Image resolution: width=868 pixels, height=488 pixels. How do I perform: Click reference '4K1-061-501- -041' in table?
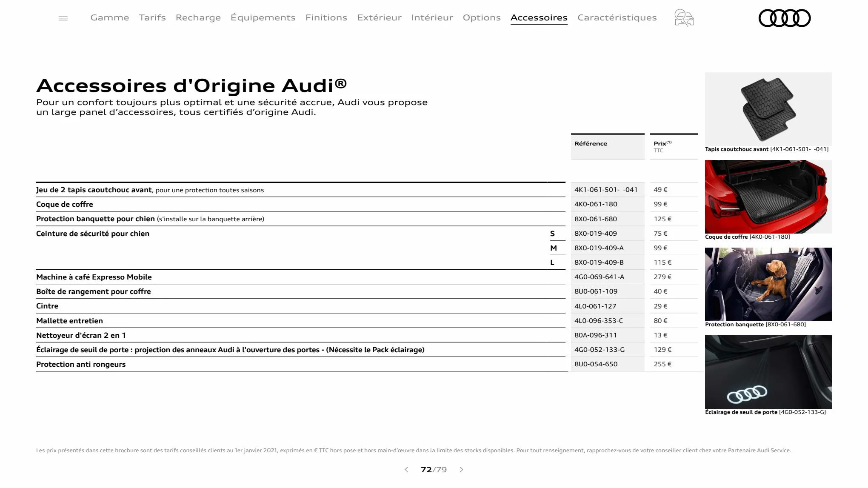606,190
